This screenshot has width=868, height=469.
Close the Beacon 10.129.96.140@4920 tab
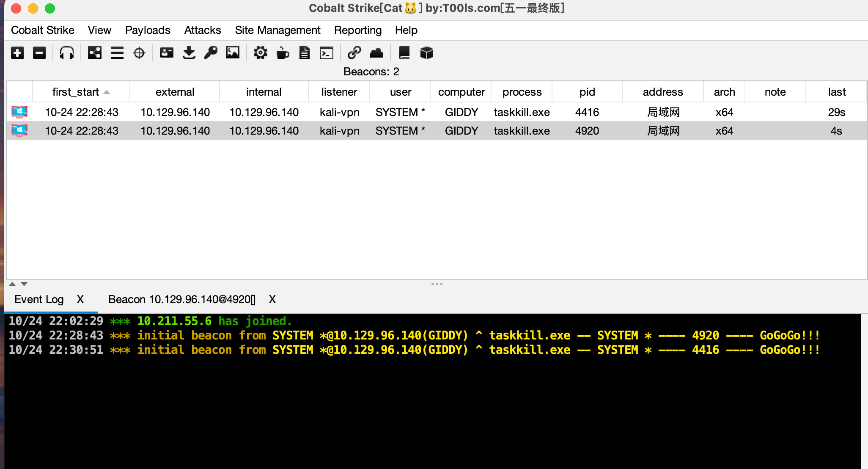pyautogui.click(x=272, y=299)
